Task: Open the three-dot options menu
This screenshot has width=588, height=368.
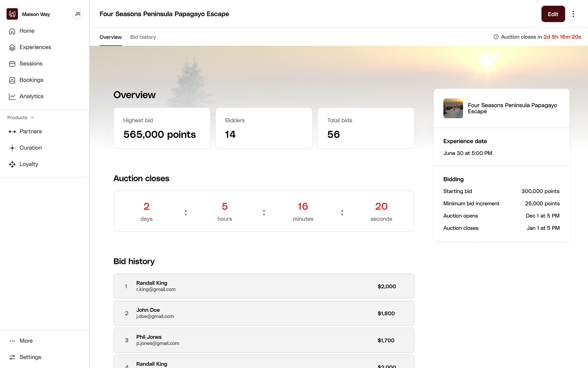Action: coord(573,14)
